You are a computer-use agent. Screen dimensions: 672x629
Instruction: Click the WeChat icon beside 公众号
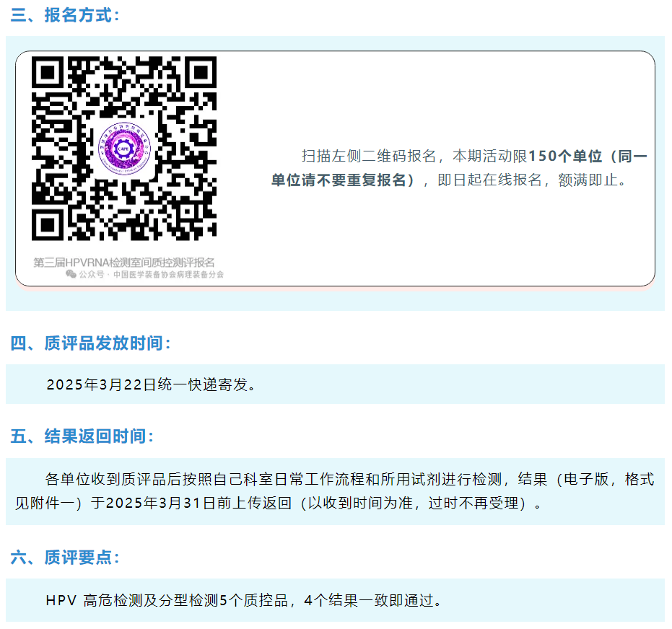pyautogui.click(x=71, y=274)
